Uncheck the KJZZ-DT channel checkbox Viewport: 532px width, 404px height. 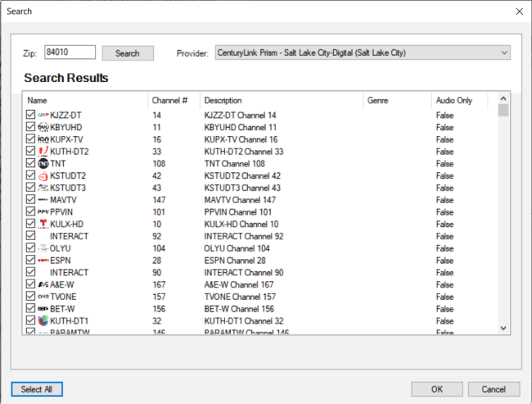pyautogui.click(x=30, y=115)
